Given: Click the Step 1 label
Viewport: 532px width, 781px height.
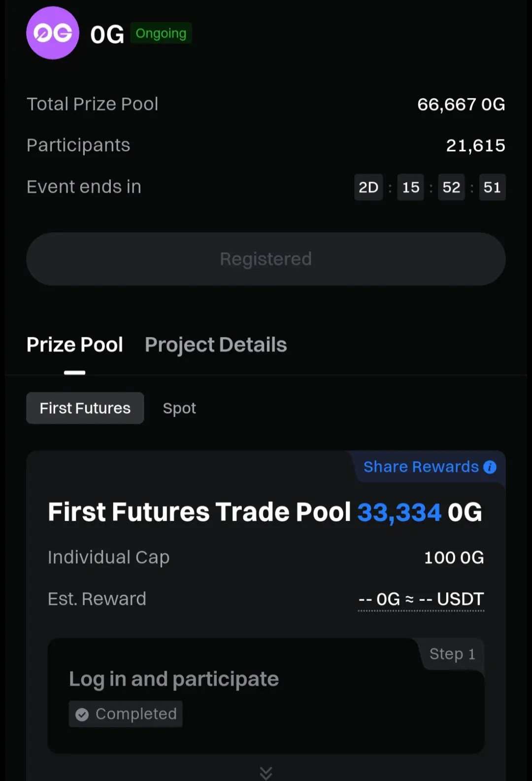Looking at the screenshot, I should (452, 654).
